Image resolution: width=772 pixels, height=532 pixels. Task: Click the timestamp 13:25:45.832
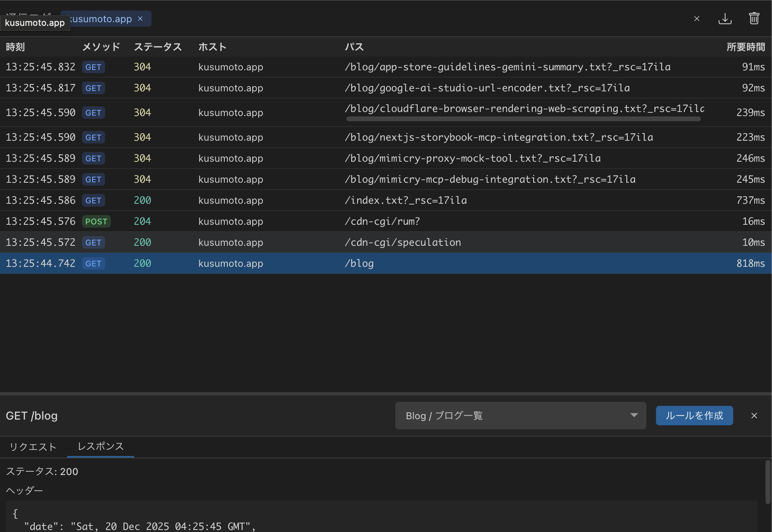[x=40, y=67]
